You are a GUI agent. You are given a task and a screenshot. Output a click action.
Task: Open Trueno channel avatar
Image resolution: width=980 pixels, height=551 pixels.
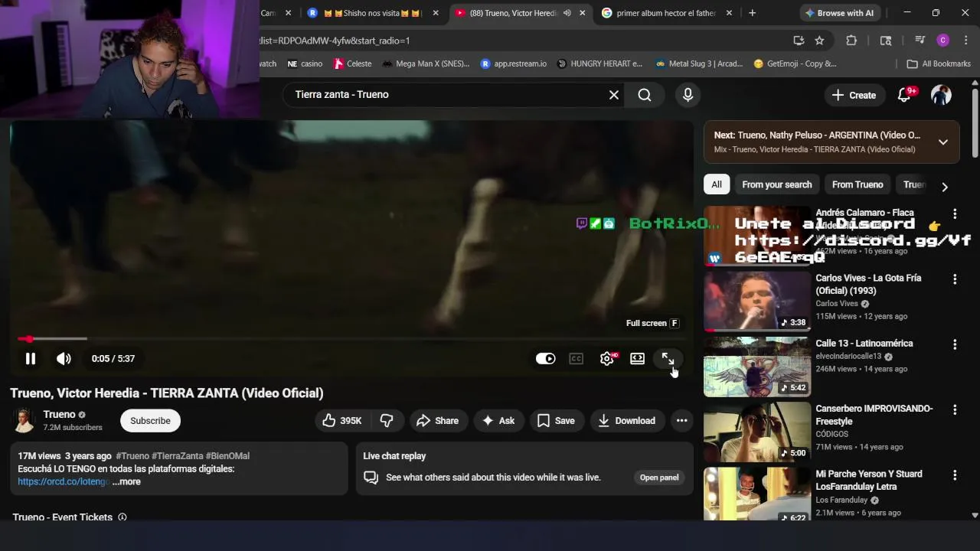click(24, 420)
